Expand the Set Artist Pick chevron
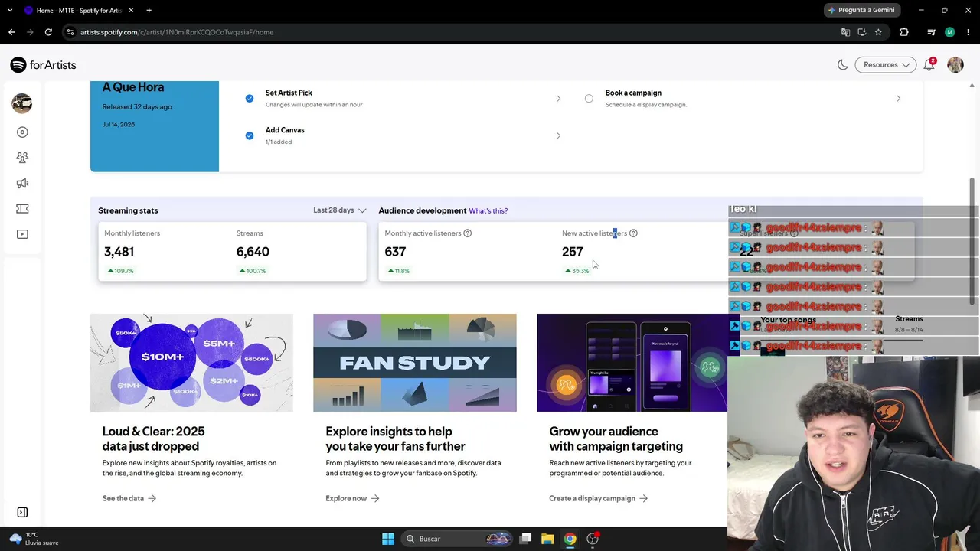 [558, 99]
